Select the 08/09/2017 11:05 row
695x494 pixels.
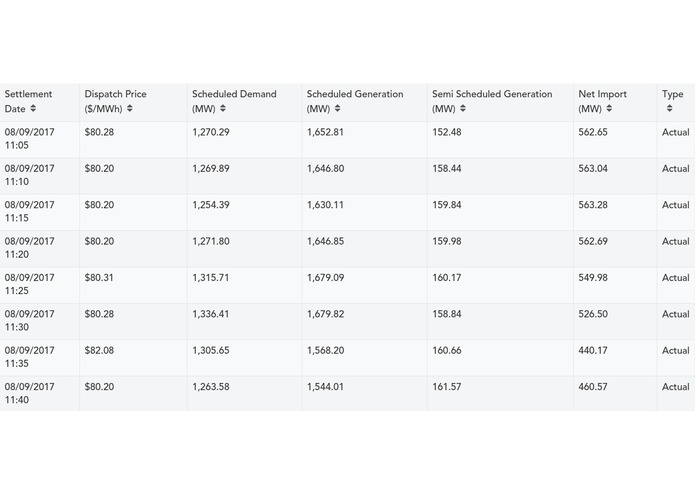coord(348,140)
